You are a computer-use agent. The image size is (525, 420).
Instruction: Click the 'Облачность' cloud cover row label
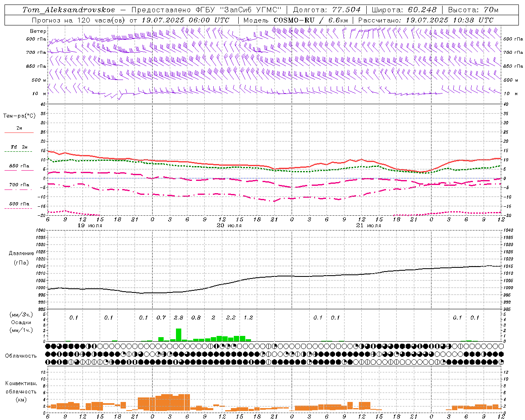pyautogui.click(x=21, y=356)
